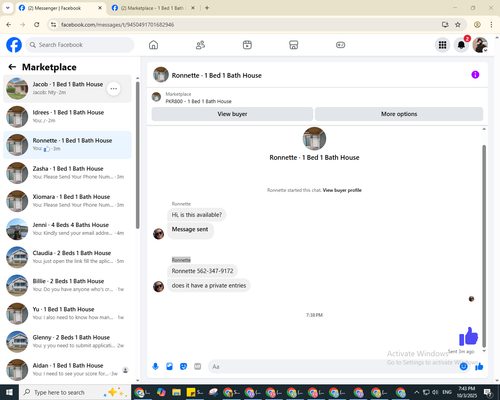
Task: Open the emoji picker in message box
Action: point(463,367)
